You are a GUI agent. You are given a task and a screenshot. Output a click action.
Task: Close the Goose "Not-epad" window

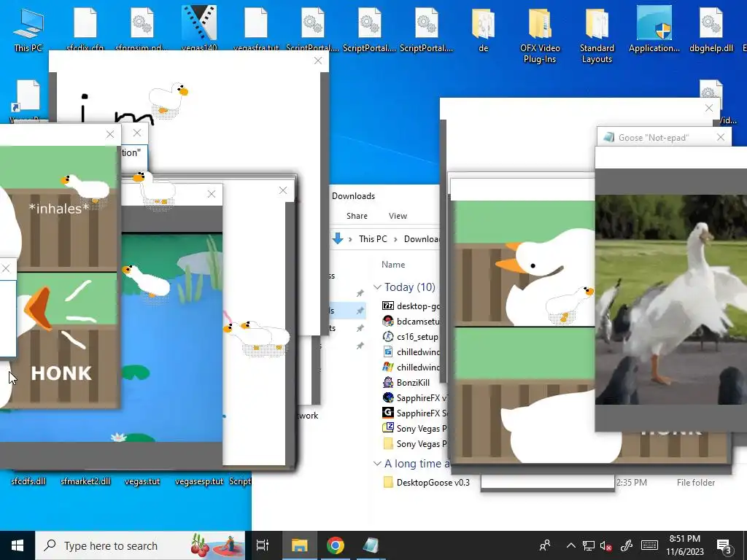pos(720,137)
